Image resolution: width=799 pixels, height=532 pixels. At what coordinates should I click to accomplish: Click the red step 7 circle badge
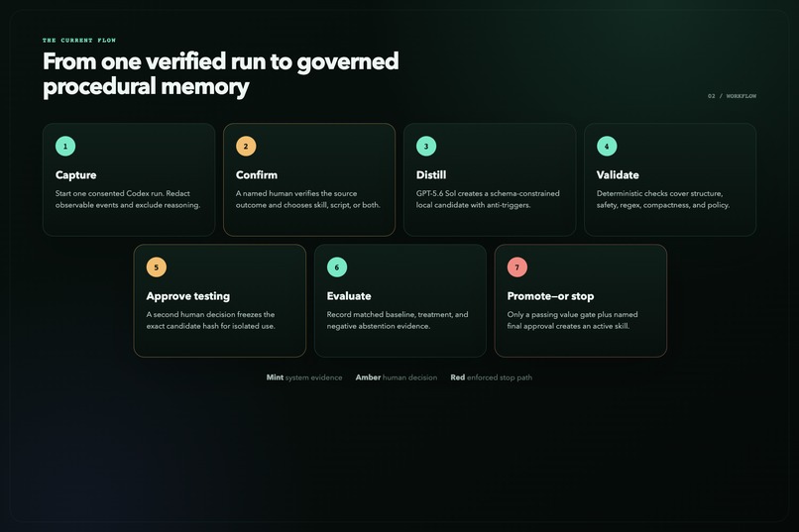pos(516,267)
